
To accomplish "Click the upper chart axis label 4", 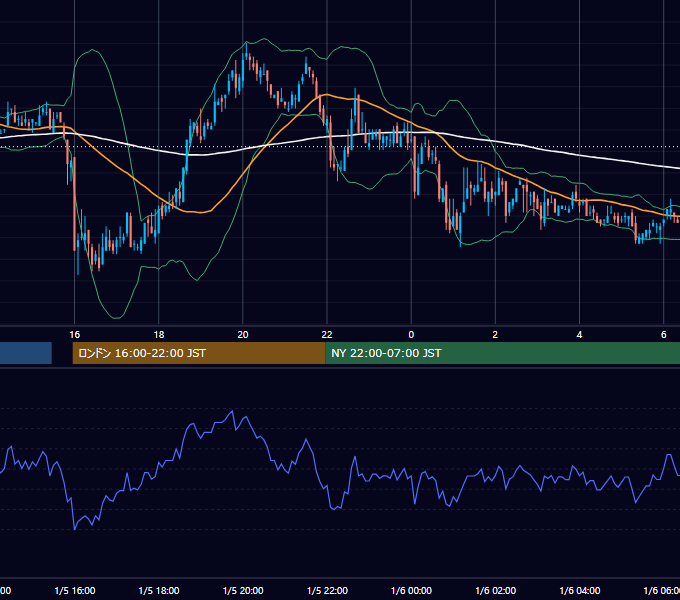I will point(579,334).
